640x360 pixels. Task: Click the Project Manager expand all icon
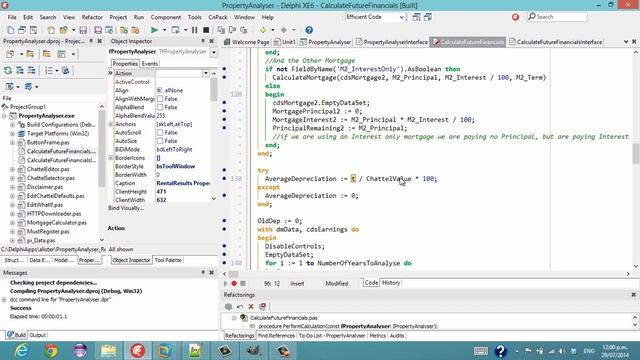click(20, 70)
